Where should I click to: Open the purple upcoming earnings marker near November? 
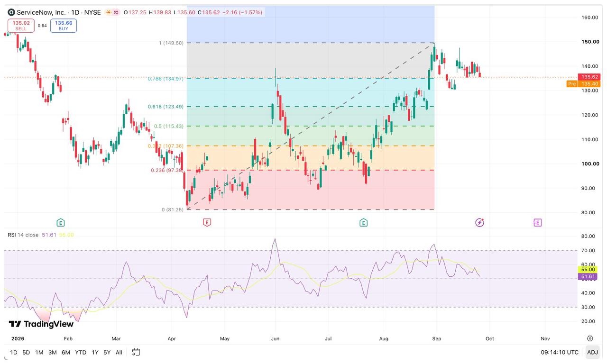point(537,222)
